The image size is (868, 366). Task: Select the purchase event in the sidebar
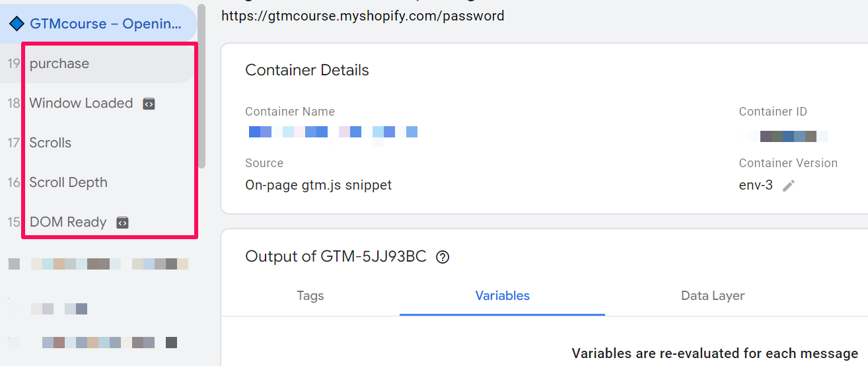click(59, 64)
